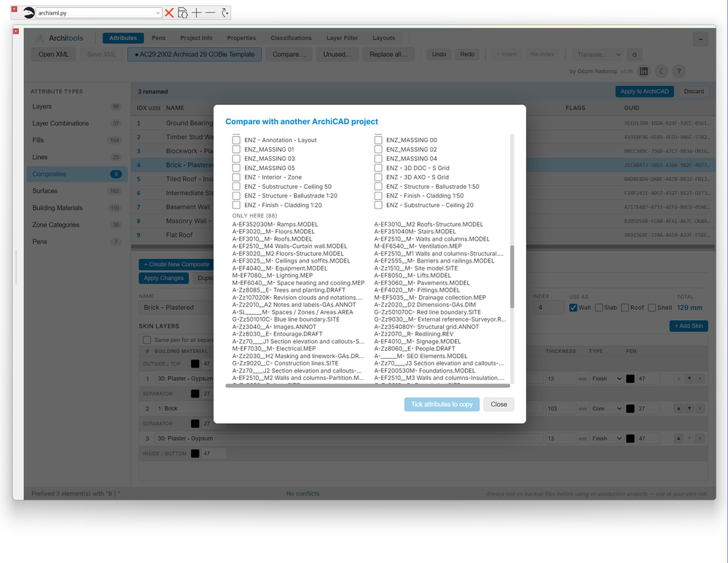The image size is (728, 563).
Task: Collapse panel with the dash button top right
Action: (x=700, y=39)
